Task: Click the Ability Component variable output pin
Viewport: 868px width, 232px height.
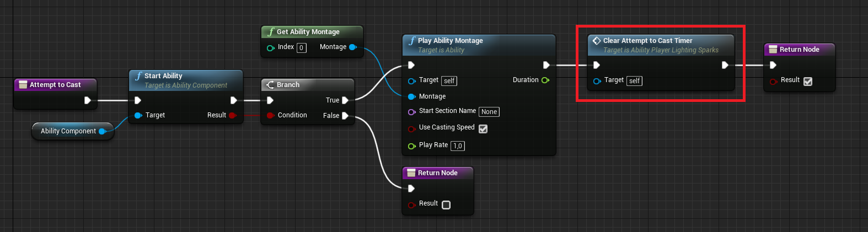Action: (102, 131)
